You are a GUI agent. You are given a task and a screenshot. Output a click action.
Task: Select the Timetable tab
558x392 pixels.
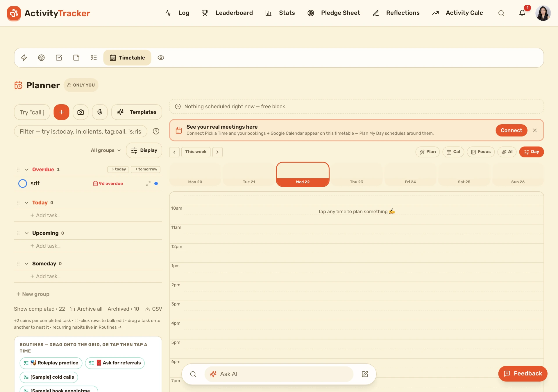(x=127, y=57)
